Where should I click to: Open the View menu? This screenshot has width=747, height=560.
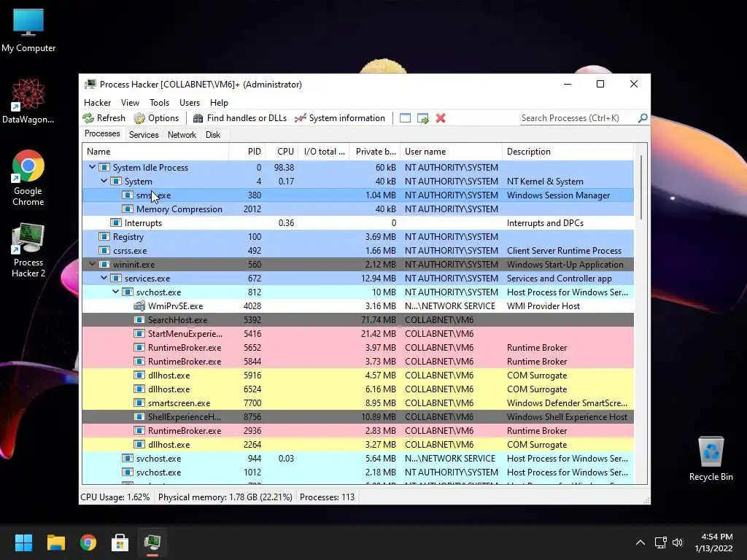(130, 103)
